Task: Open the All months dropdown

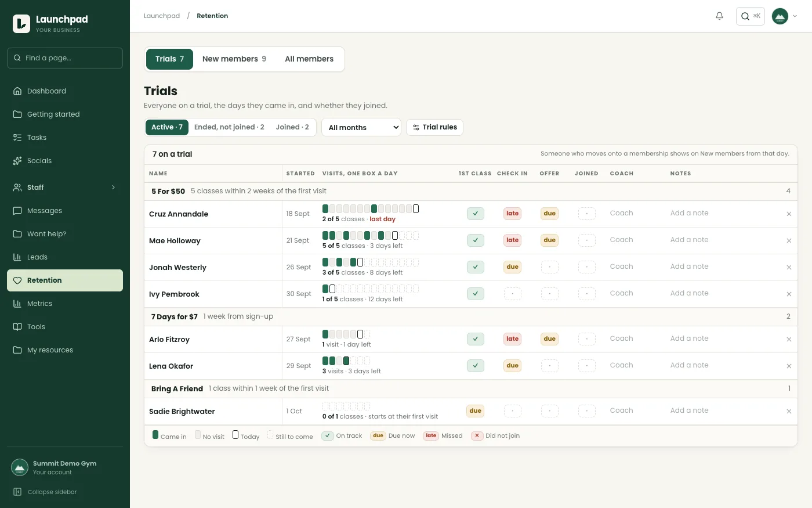Action: (x=361, y=128)
